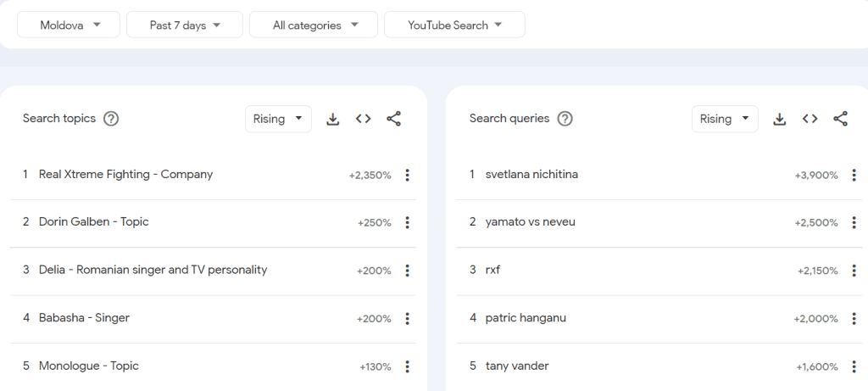Click help icon next to Search topics
This screenshot has height=391, width=868.
click(111, 119)
